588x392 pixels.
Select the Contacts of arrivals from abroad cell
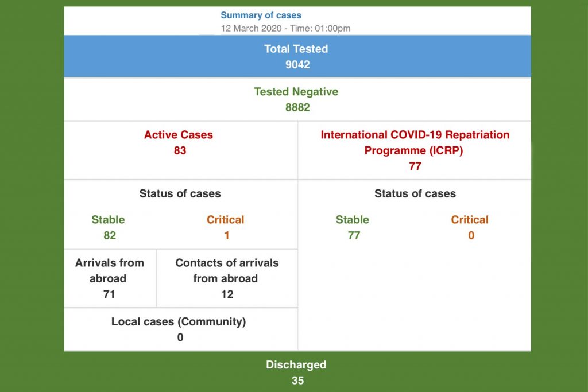pyautogui.click(x=227, y=278)
